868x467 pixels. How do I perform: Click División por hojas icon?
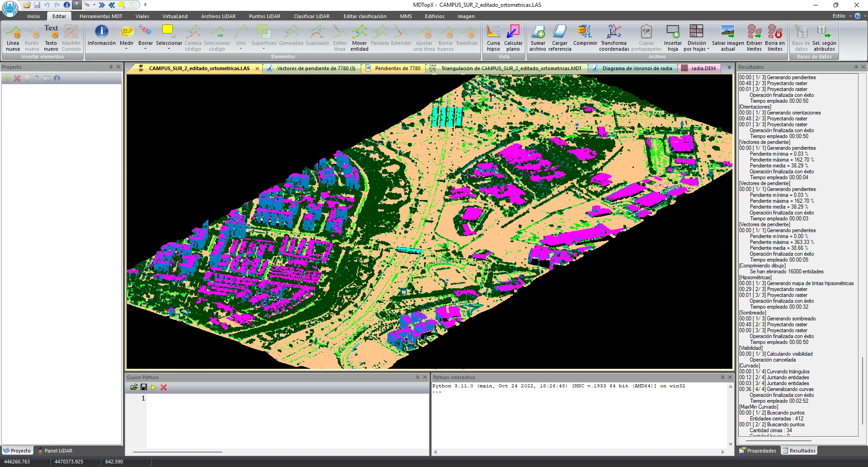click(x=696, y=32)
